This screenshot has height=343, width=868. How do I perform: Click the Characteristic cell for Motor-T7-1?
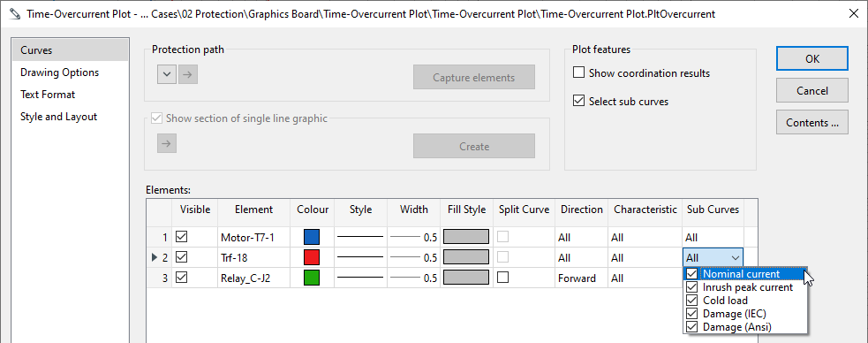pos(645,237)
